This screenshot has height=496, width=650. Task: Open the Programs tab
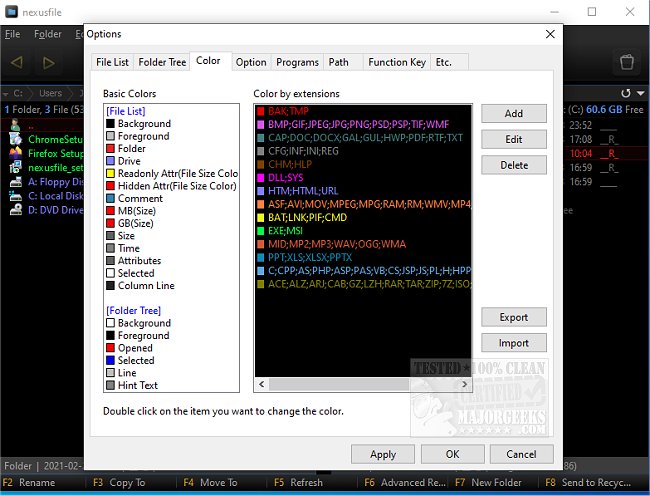tap(297, 62)
